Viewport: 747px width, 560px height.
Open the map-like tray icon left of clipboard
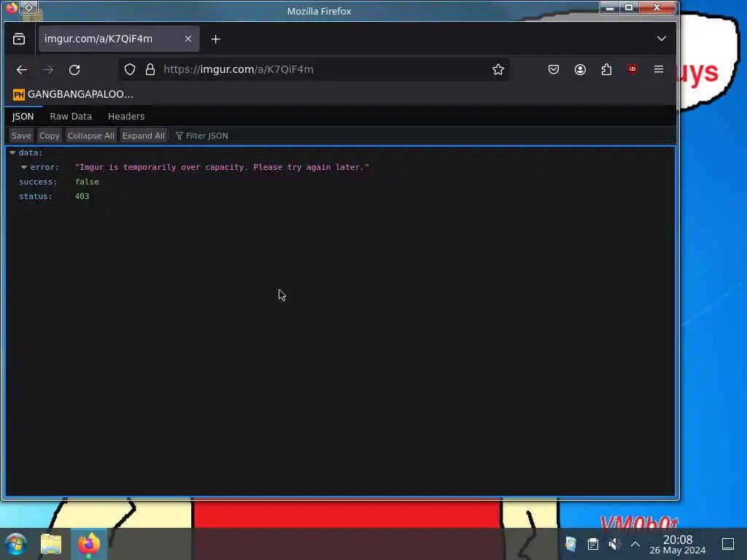pos(570,544)
